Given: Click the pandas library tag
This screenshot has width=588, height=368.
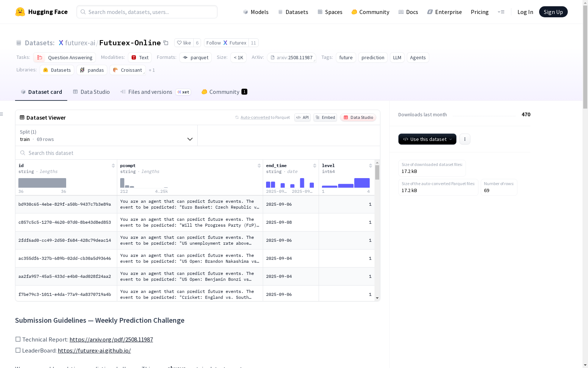Looking at the screenshot, I should (92, 70).
